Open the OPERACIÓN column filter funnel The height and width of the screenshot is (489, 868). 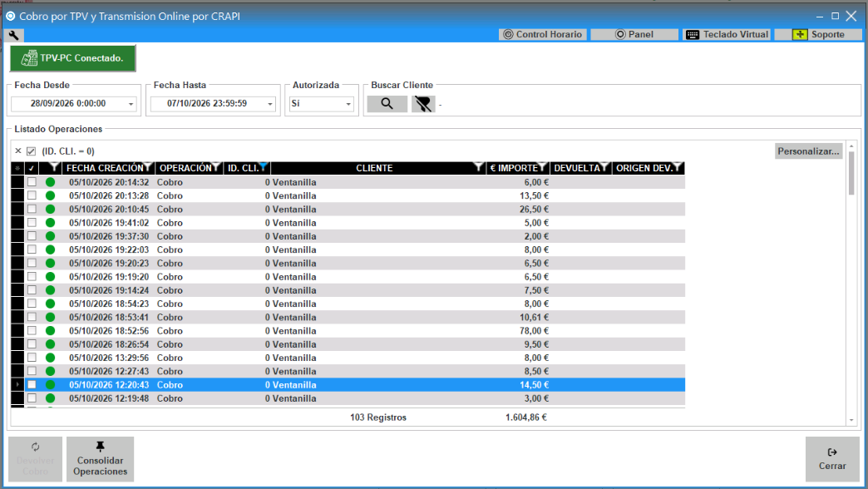click(216, 166)
